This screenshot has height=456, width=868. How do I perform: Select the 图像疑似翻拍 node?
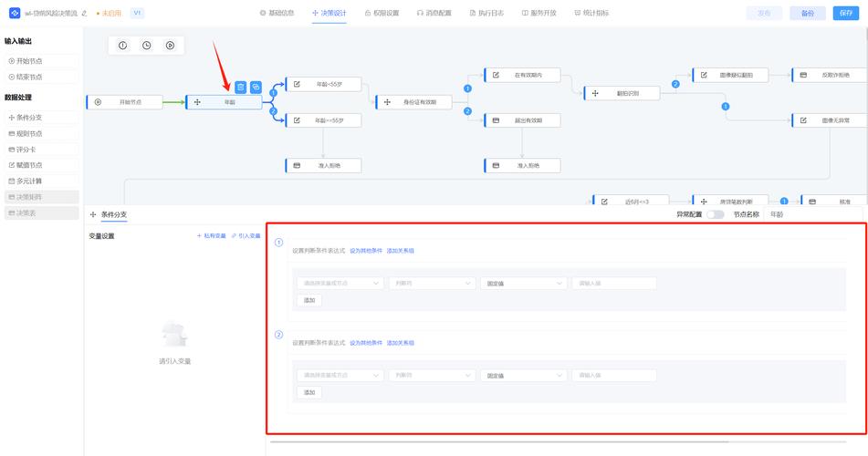[x=730, y=75]
